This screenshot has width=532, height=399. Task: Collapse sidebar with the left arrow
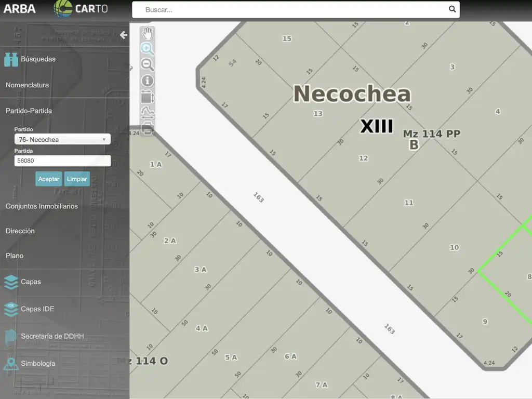[x=123, y=35]
